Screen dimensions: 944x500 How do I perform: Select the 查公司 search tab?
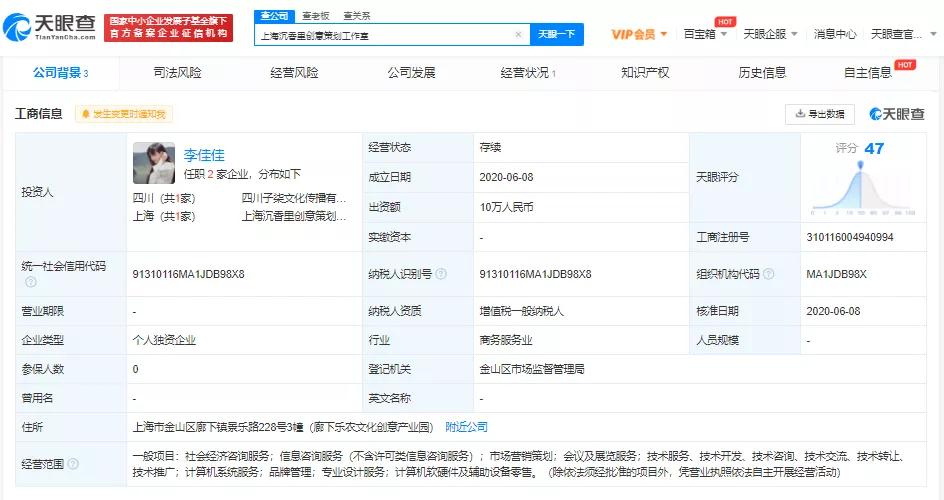pos(274,16)
